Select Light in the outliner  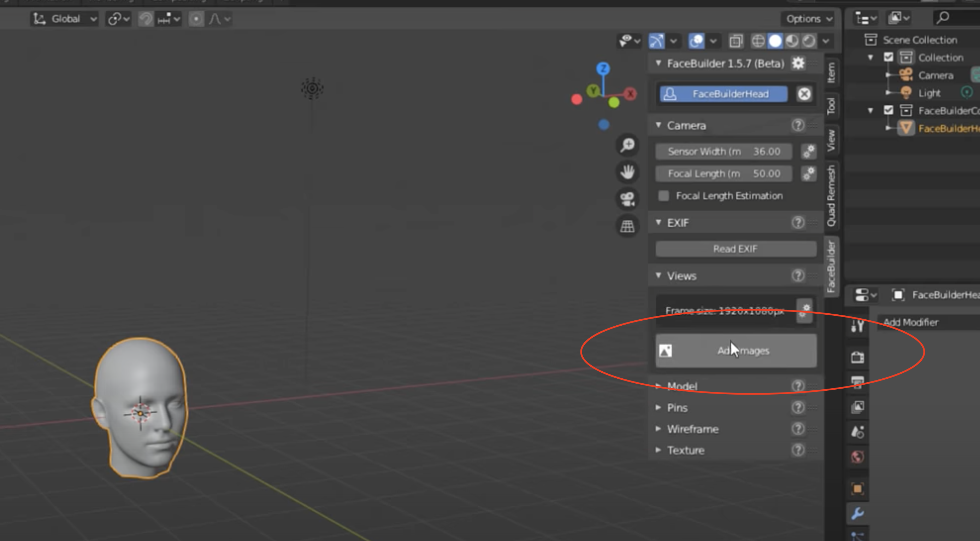pyautogui.click(x=929, y=93)
